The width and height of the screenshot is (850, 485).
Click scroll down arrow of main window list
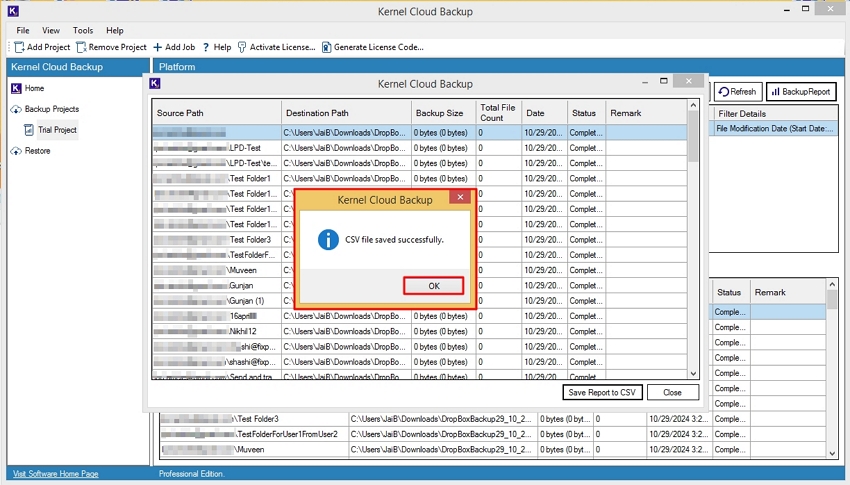click(832, 454)
